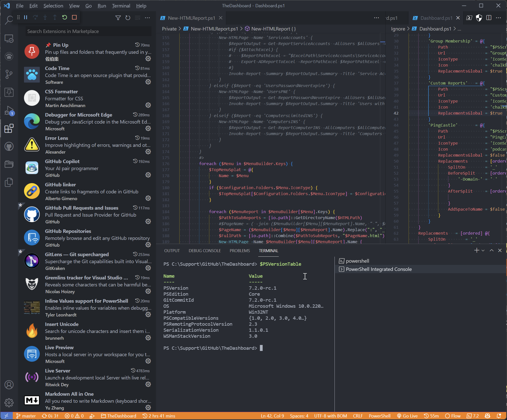Expand the Ignore breadcrumb segment
This screenshot has width=507, height=420.
[x=398, y=29]
